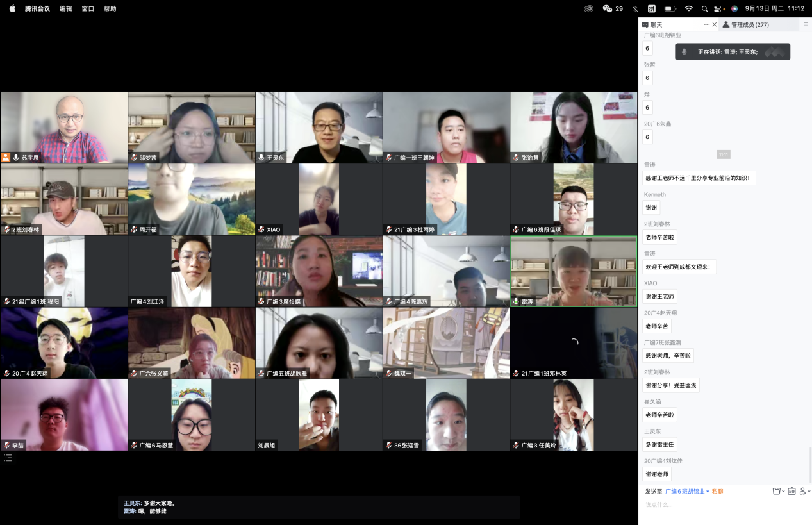Click the microphone icon on 王灵东's tile

261,157
